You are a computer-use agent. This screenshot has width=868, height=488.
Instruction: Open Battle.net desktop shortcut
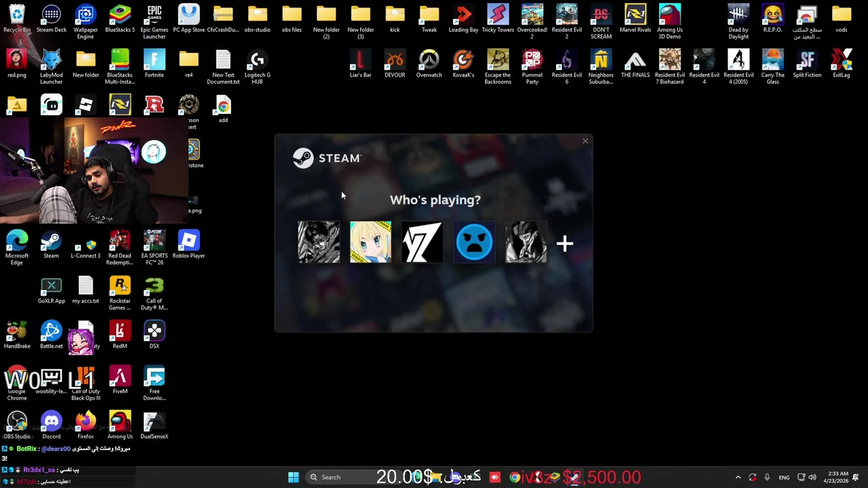point(52,335)
